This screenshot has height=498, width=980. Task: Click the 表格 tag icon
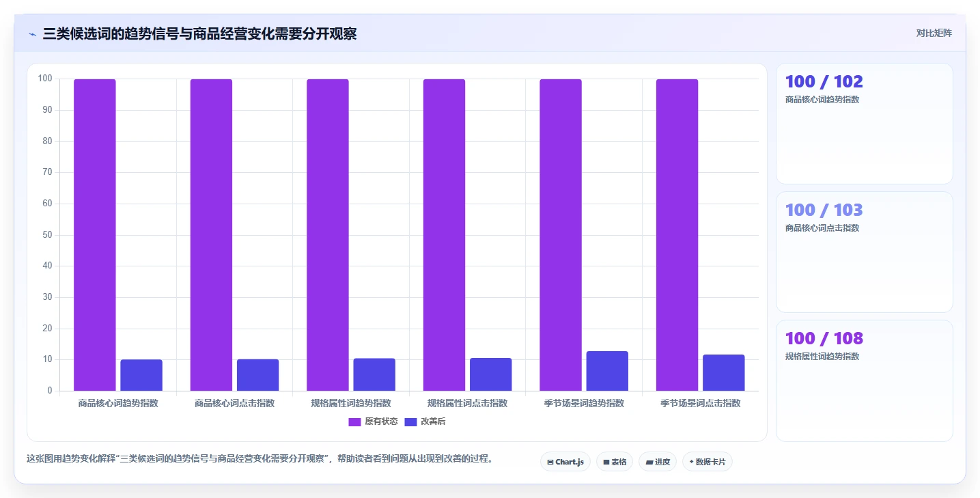point(606,462)
